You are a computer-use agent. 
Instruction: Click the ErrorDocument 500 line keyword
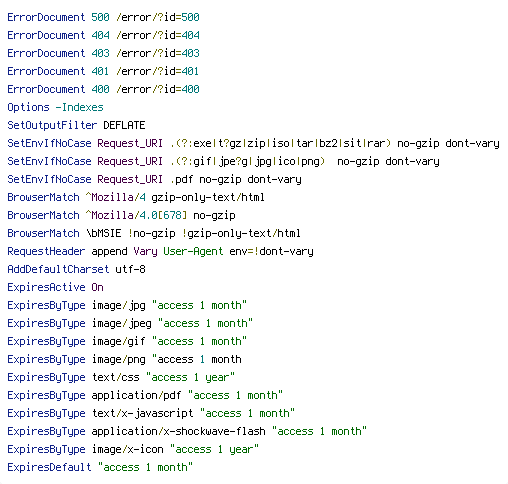click(46, 17)
